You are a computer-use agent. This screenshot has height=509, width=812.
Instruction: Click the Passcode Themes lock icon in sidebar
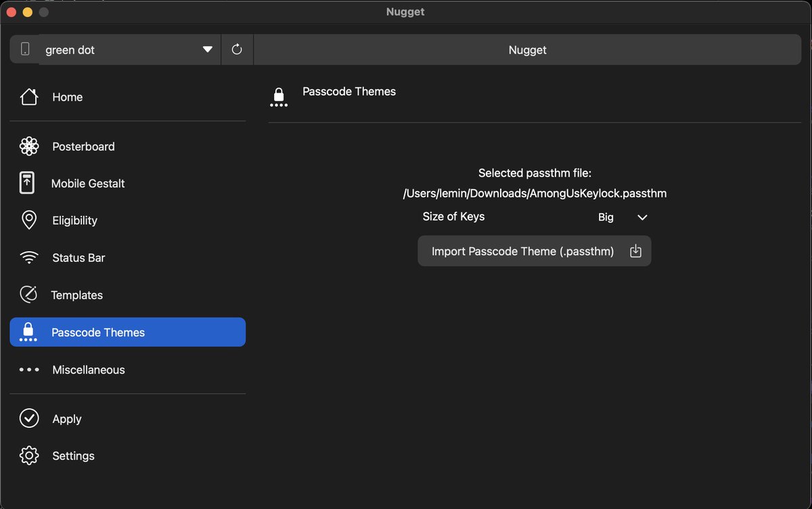[x=28, y=332]
